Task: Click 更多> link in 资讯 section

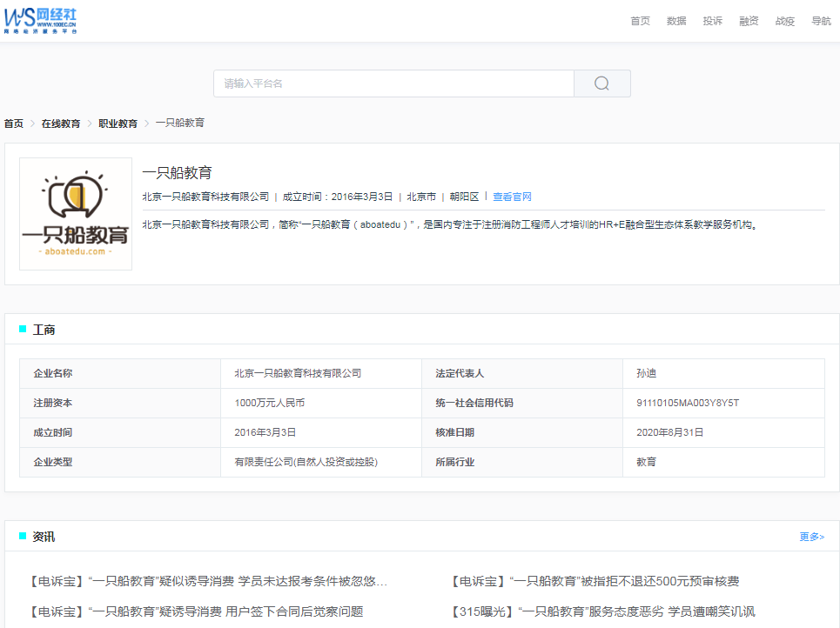Action: [x=811, y=537]
